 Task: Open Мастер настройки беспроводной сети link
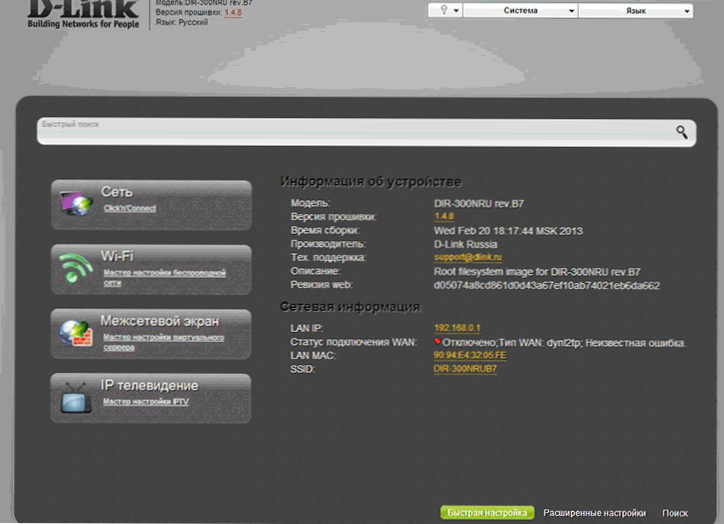pyautogui.click(x=164, y=277)
